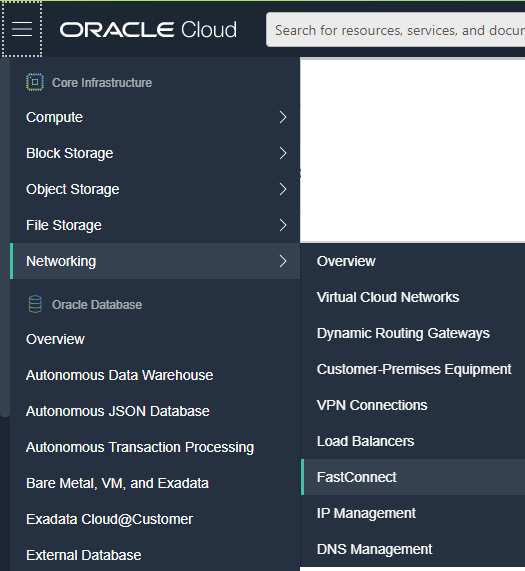
Task: Expand the Compute submenu chevron
Action: click(x=283, y=117)
